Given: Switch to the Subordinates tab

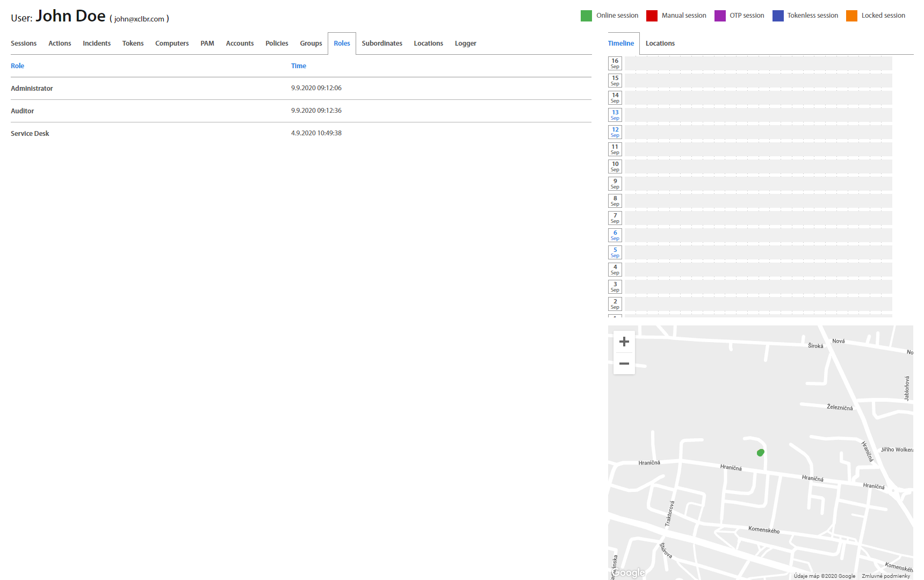Looking at the screenshot, I should [x=382, y=44].
